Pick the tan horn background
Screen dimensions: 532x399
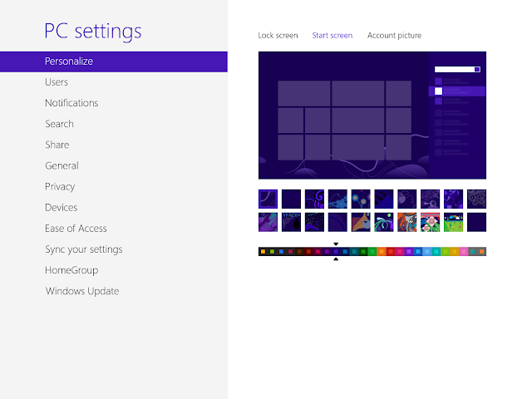pyautogui.click(x=361, y=222)
